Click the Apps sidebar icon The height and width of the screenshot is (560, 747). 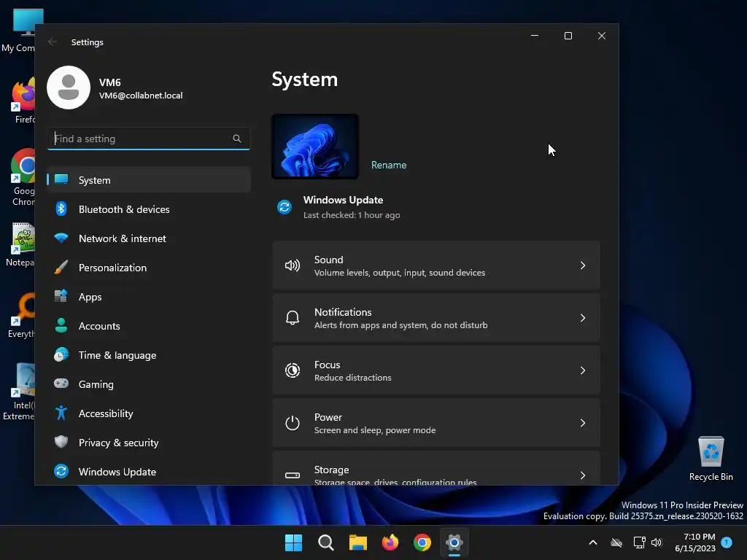click(x=61, y=296)
